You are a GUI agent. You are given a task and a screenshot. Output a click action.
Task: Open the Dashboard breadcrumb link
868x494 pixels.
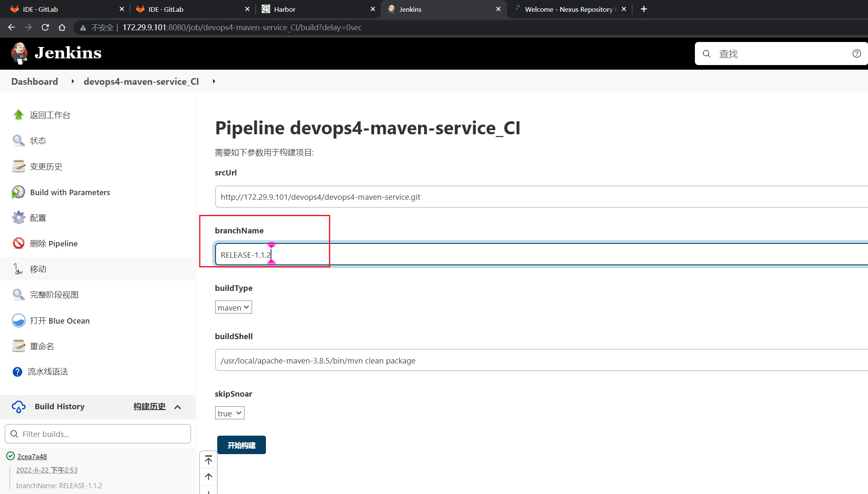point(34,81)
